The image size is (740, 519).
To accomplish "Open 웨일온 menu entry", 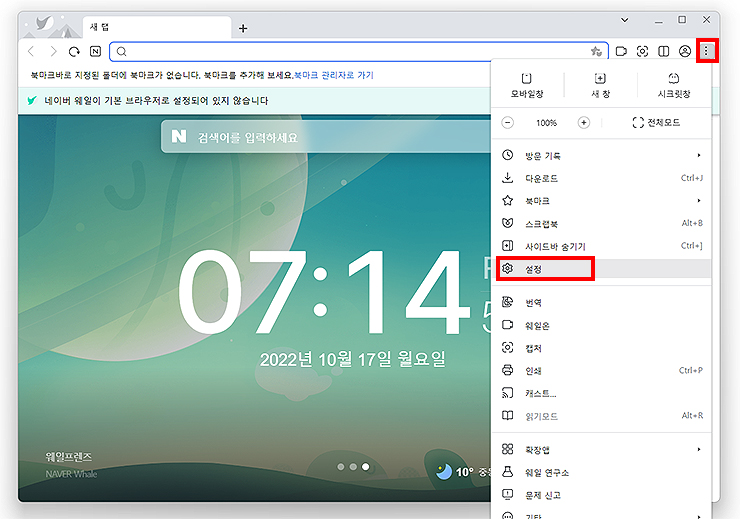I will [x=601, y=325].
